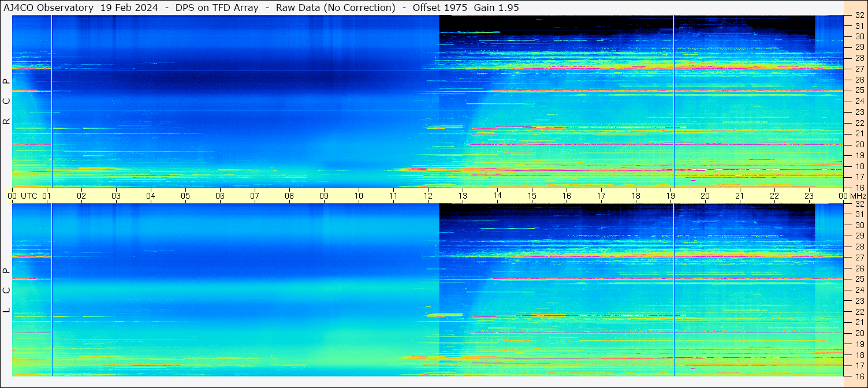Pick 20 MHz tick on the RCP frequency scale

(859, 144)
